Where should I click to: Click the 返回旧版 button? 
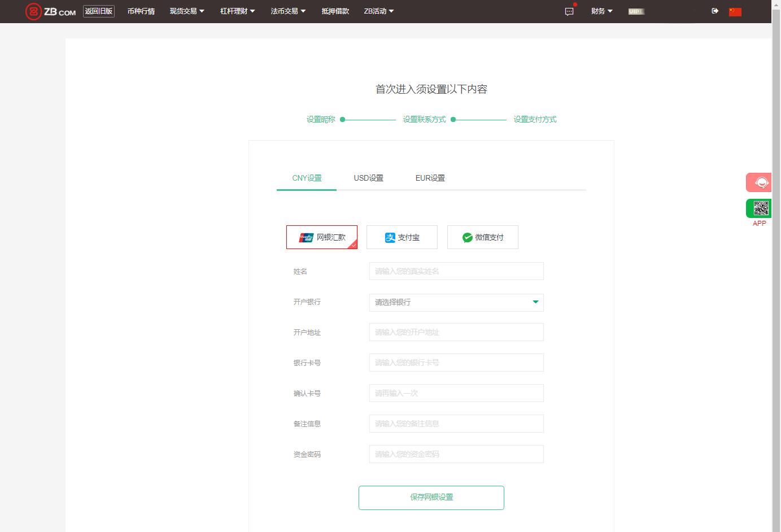coord(99,11)
